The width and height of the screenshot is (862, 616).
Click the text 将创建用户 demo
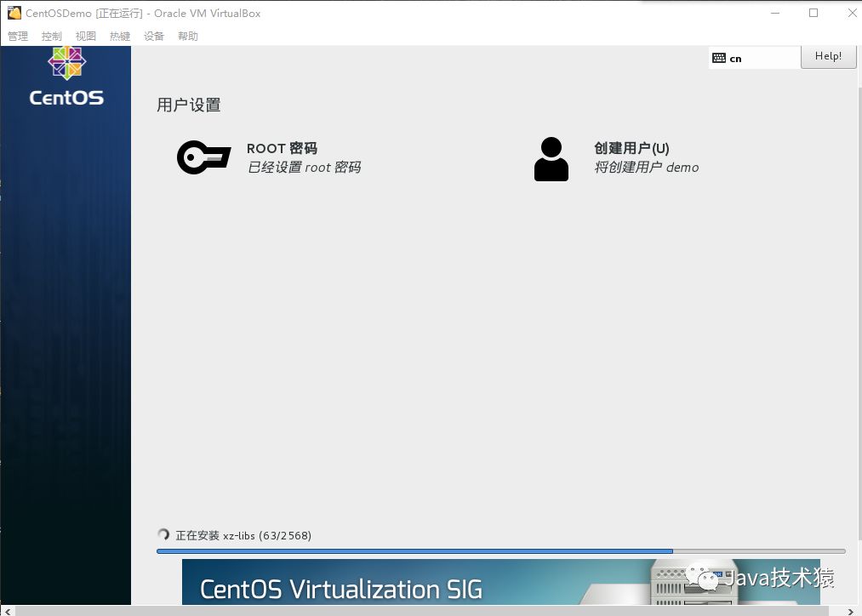[647, 167]
